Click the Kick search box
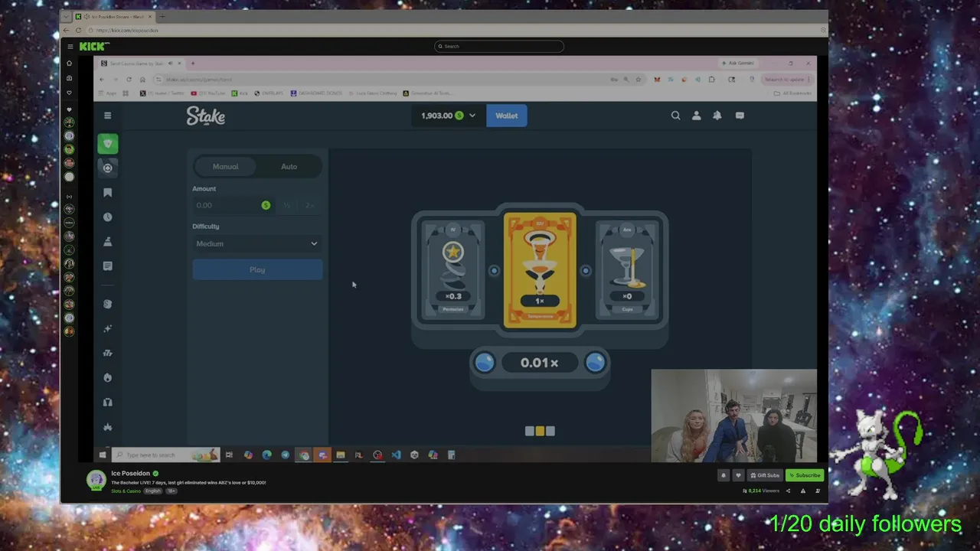This screenshot has width=980, height=551. 499,47
